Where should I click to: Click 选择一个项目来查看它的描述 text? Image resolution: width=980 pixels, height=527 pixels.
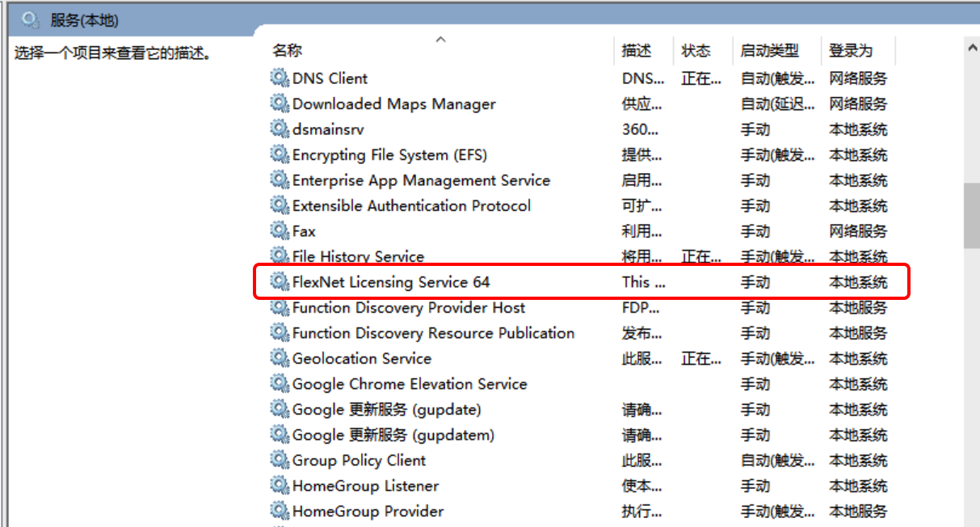pos(113,54)
